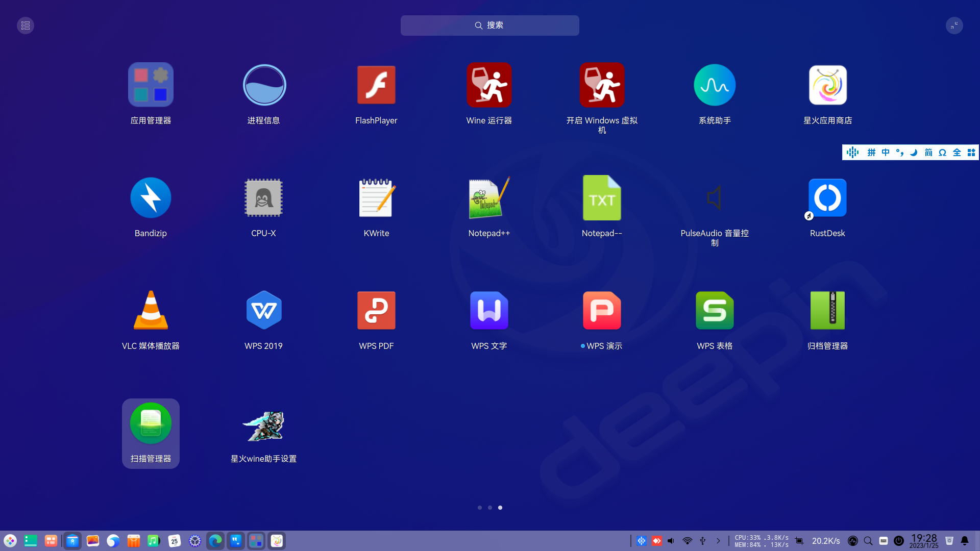Screen dimensions: 980x551
Task: Switch launcher to category view top-left
Action: point(24,25)
